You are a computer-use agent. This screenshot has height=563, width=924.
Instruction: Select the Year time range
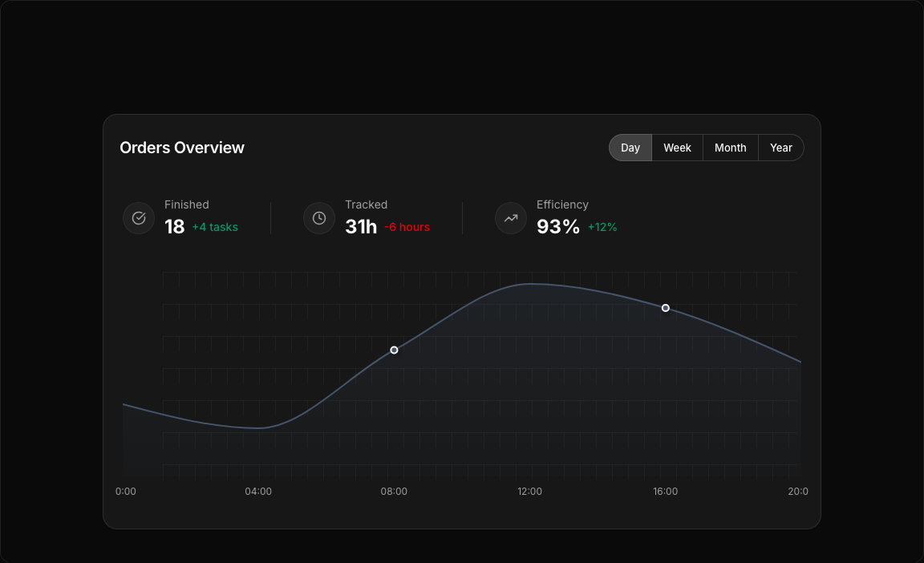(780, 148)
